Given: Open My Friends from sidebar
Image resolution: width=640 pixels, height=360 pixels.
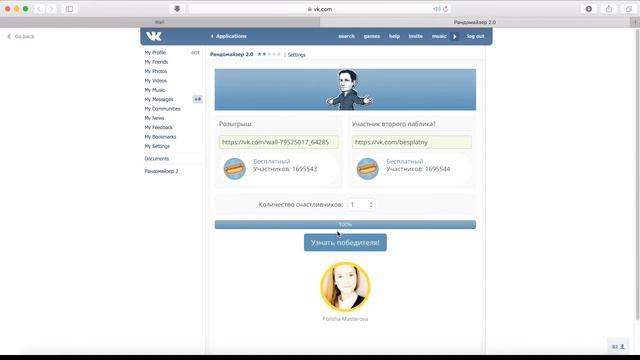Looking at the screenshot, I should [x=156, y=62].
